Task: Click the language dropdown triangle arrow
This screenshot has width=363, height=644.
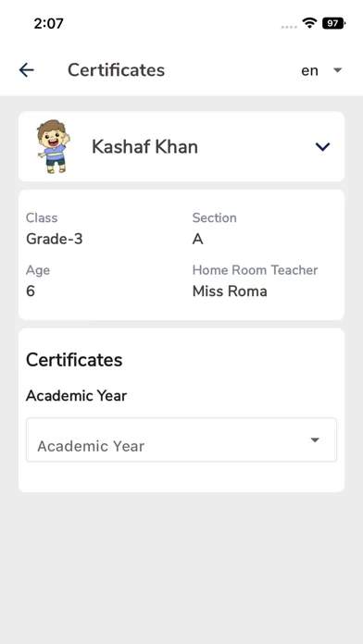Action: coord(337,70)
